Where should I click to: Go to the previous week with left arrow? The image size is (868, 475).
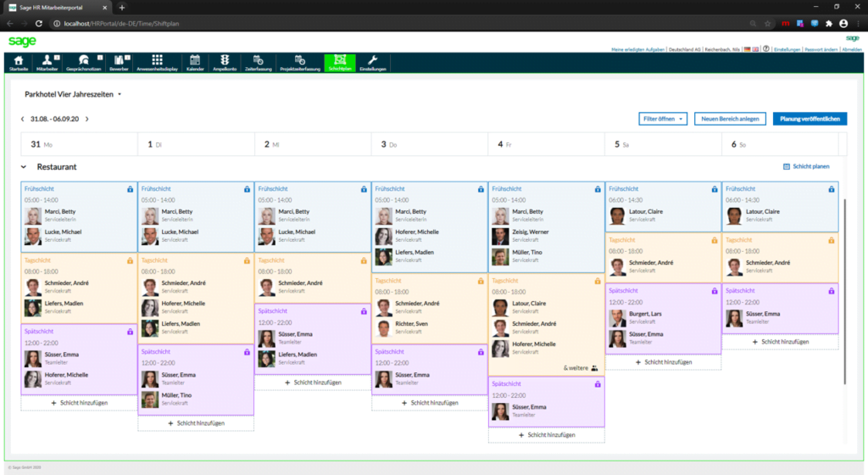click(x=23, y=119)
